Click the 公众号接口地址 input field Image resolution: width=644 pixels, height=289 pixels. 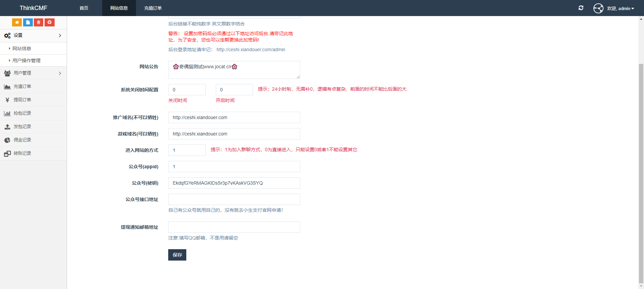click(234, 199)
